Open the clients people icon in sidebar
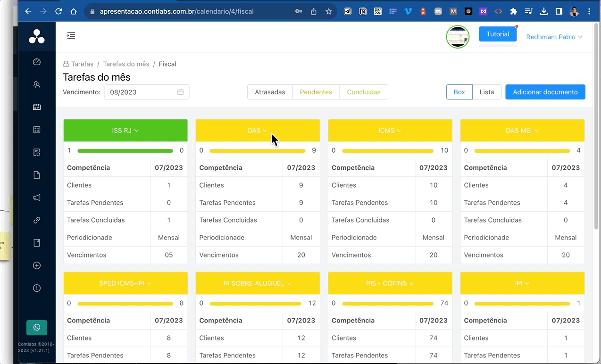 [x=37, y=84]
